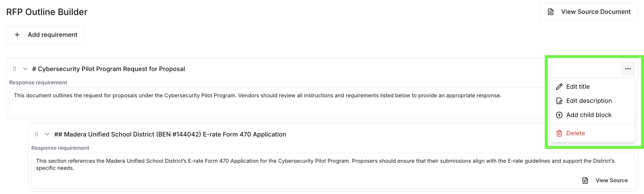
Task: Click the edit-description icon in the menu
Action: click(x=559, y=101)
